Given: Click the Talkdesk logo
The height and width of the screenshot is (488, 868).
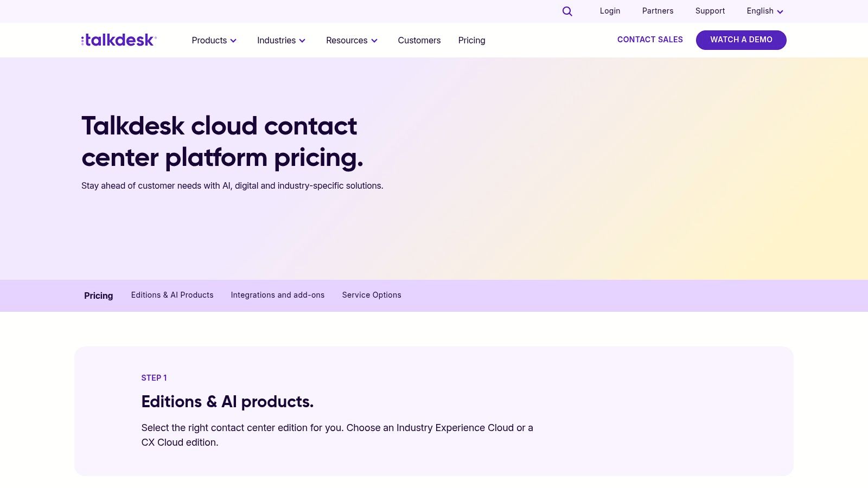Looking at the screenshot, I should click(118, 40).
